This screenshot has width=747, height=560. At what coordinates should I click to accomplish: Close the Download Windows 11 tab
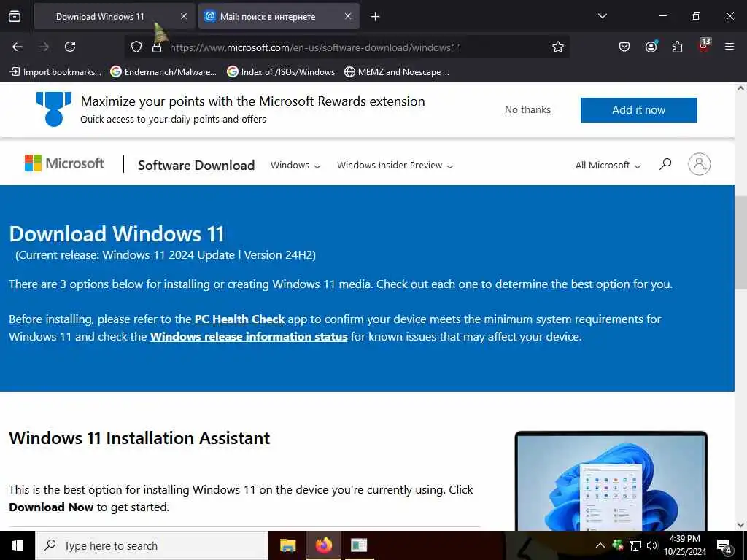click(184, 16)
